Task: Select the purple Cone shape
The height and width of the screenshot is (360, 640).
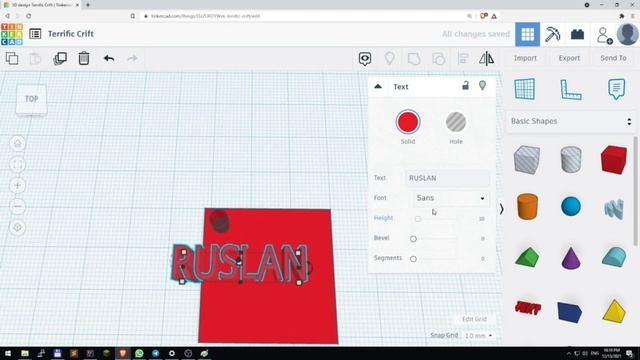Action: [571, 258]
